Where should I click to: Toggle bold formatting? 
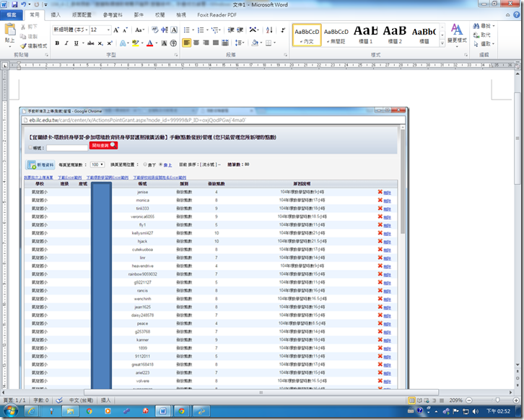[56, 43]
